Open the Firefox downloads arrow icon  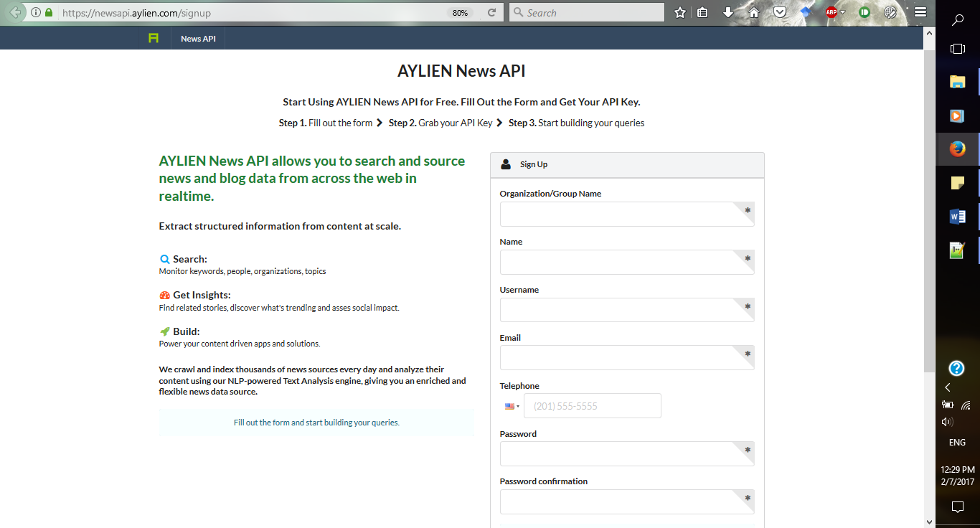(x=728, y=12)
